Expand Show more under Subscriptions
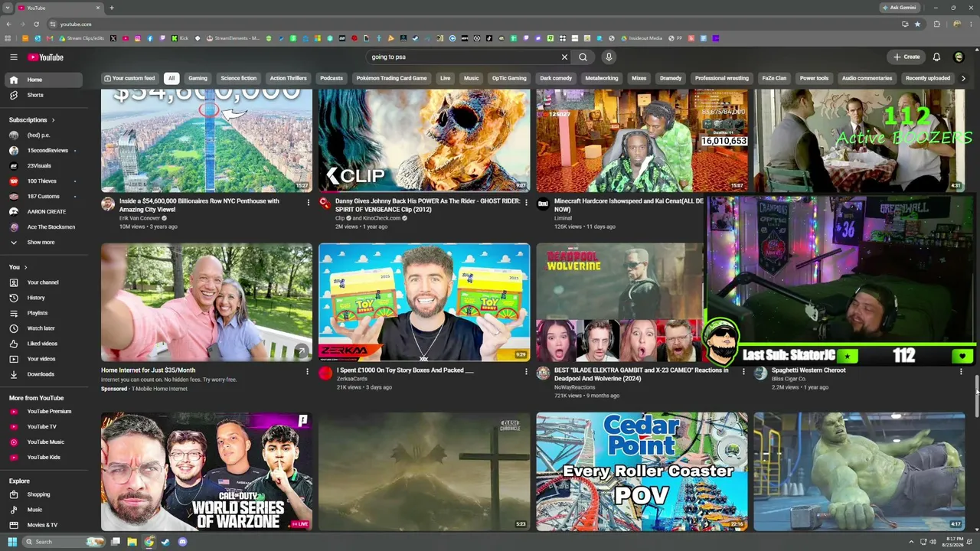This screenshot has height=551, width=980. [45, 243]
